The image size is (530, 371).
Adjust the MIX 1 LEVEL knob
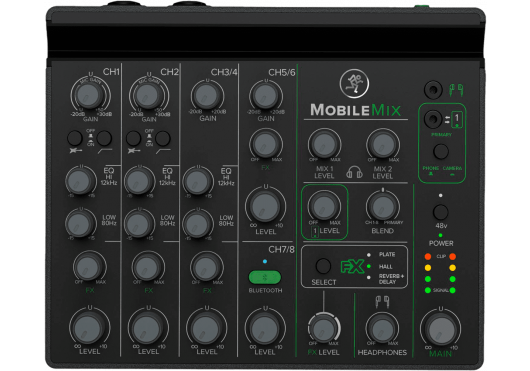(324, 145)
